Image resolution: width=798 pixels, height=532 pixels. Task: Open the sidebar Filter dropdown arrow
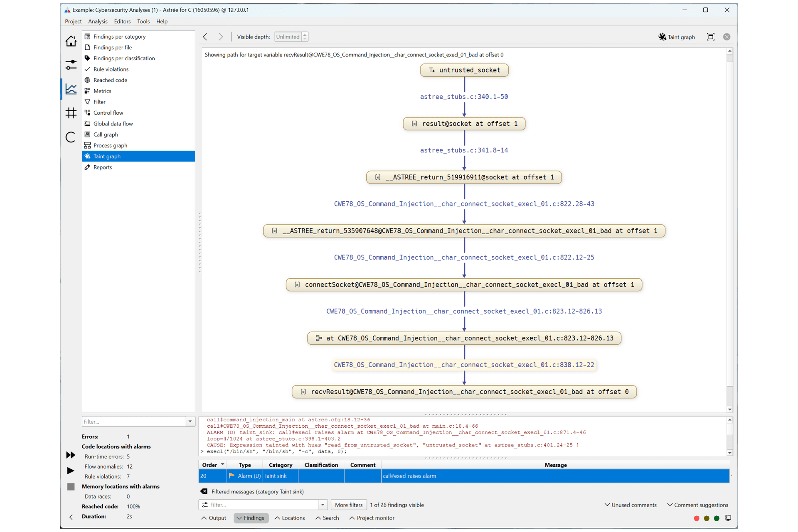tap(190, 422)
